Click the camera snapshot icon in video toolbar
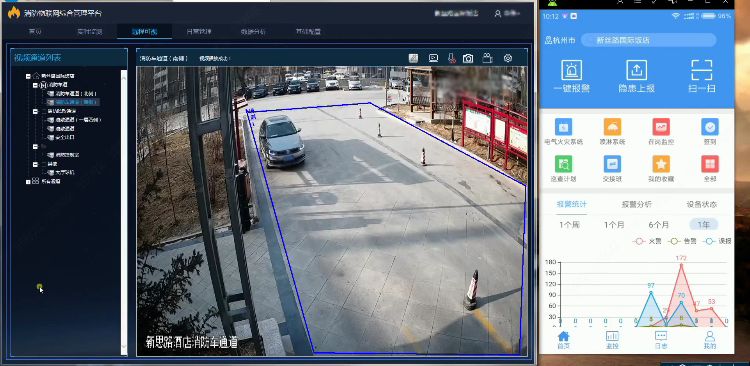 pos(468,58)
